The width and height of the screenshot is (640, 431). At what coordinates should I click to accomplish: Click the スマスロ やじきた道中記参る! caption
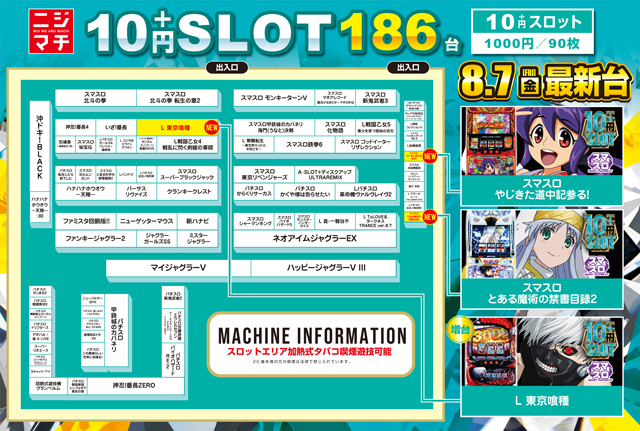tap(542, 189)
